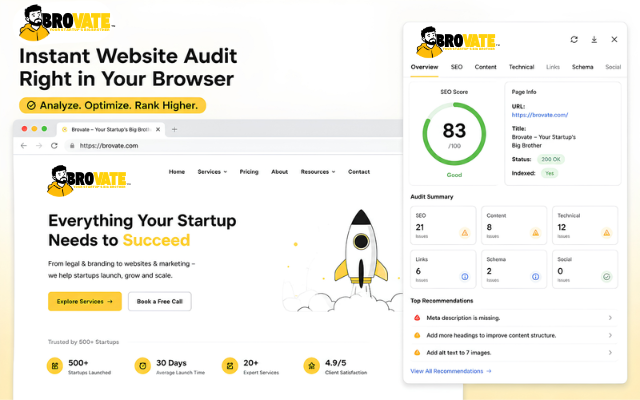Click the Brovate logo in the audit panel

tap(457, 42)
